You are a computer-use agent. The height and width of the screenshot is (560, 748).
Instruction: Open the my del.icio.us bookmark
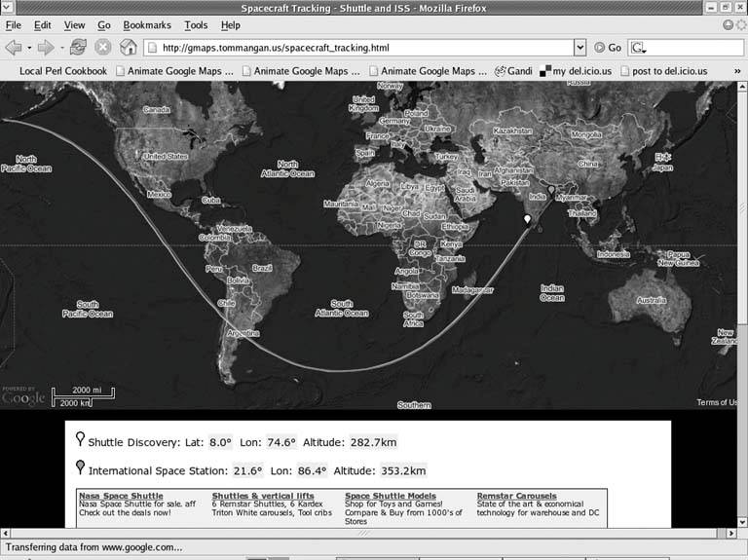tap(580, 71)
